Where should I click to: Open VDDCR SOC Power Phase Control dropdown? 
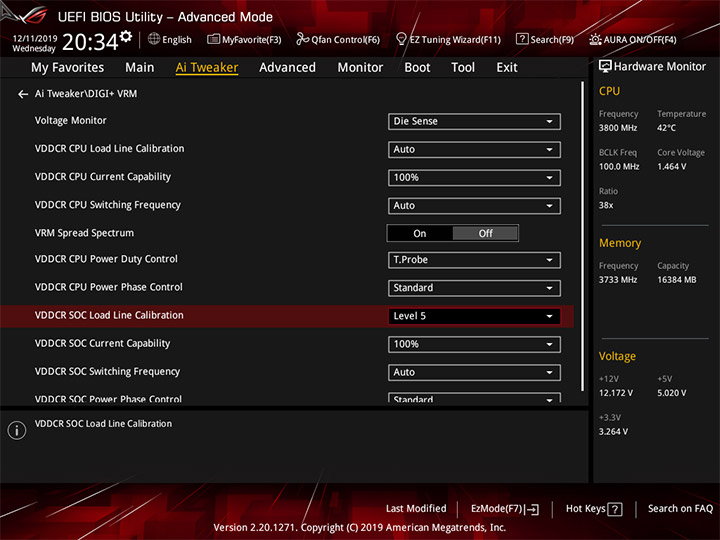(474, 398)
